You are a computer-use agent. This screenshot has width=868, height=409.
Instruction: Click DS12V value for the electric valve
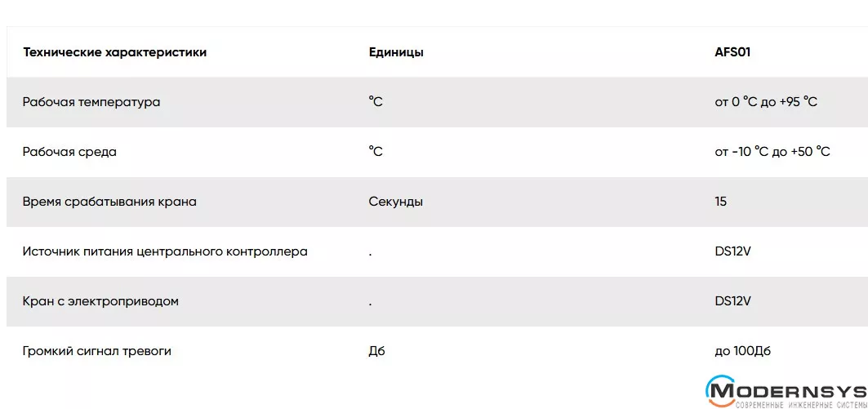click(732, 301)
